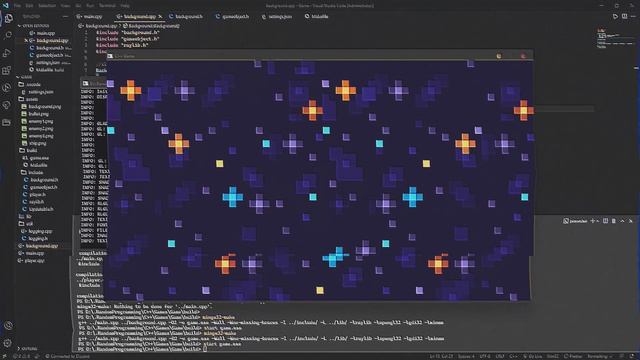
Task: Click the powershell terminal label
Action: 575,221
